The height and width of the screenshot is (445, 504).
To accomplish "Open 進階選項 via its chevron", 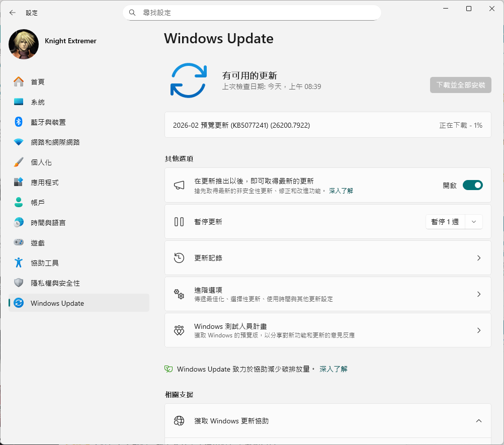I will click(479, 294).
